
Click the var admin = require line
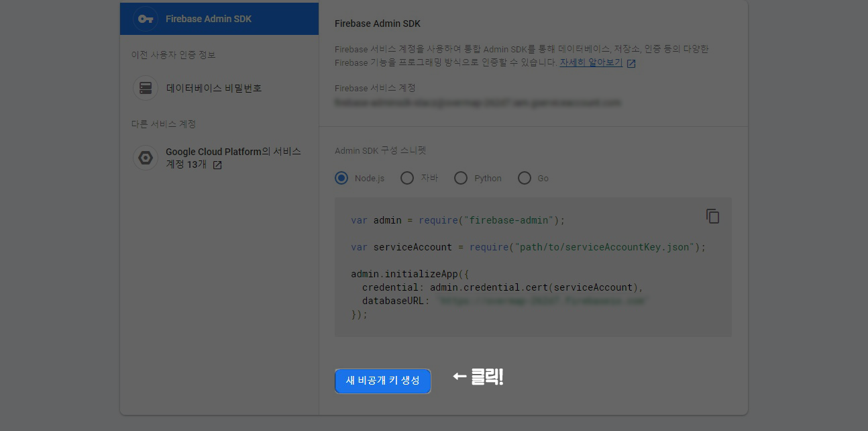point(458,220)
